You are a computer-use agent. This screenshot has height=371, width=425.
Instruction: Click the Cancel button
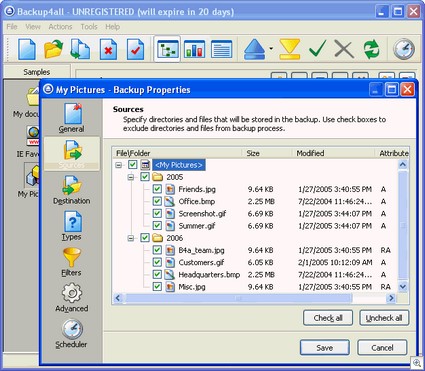click(382, 348)
